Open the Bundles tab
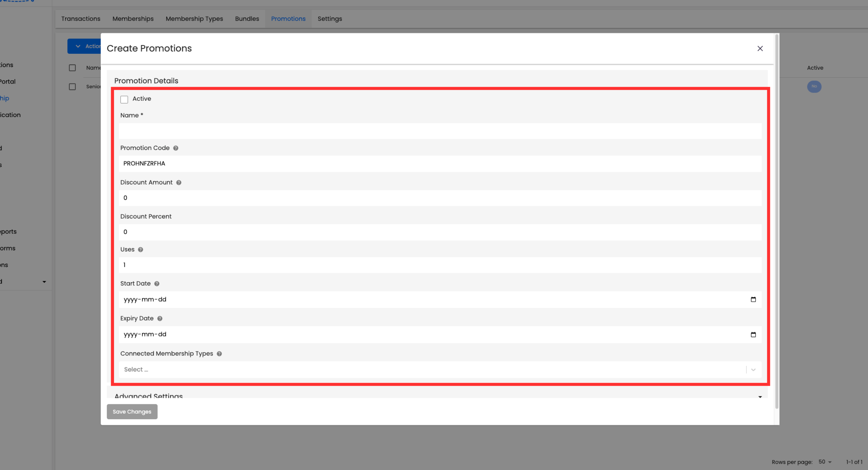Screen dimensions: 868x470 pos(247,19)
